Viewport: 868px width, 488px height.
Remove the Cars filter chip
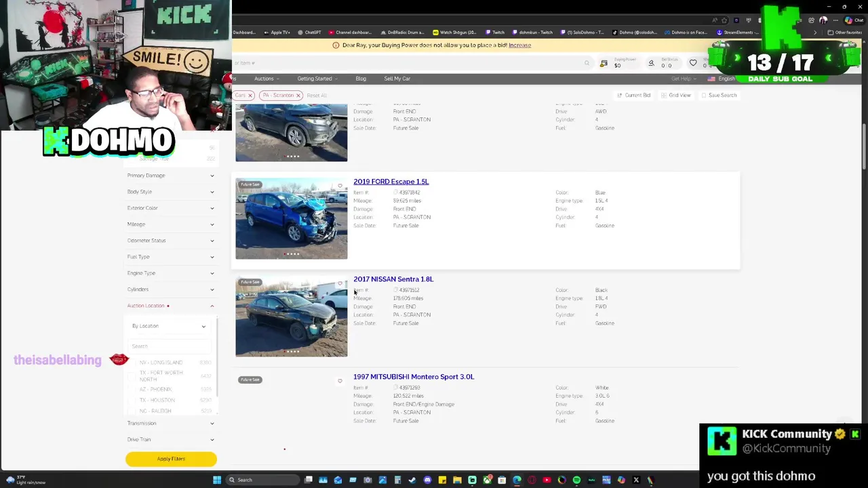250,96
